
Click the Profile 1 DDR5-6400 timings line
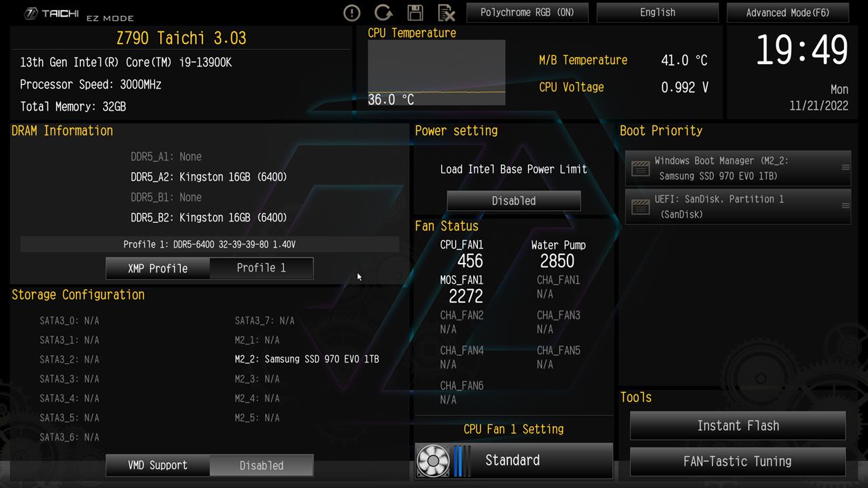pos(210,244)
